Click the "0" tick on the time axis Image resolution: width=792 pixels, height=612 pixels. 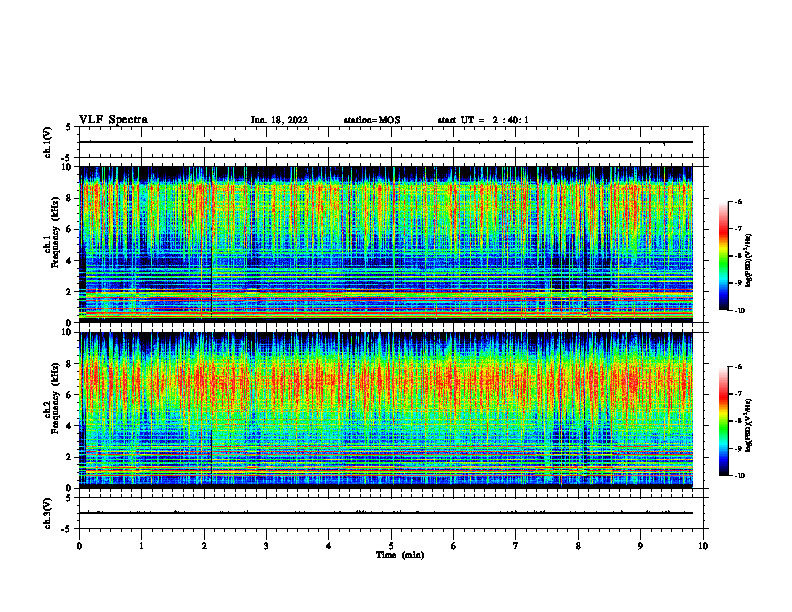point(79,546)
